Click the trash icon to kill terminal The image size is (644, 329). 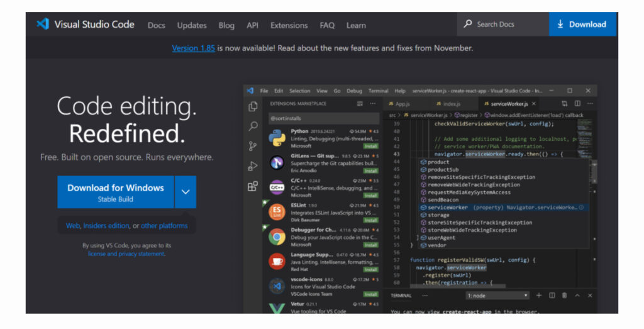[564, 295]
